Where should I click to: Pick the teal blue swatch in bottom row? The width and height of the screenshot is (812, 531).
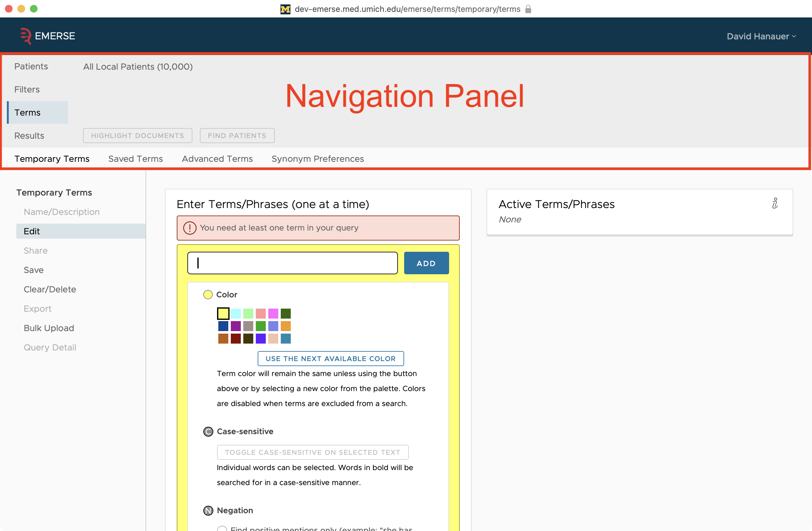coord(285,339)
